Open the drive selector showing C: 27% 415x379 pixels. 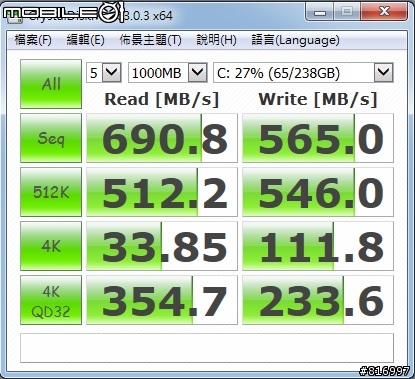click(x=303, y=72)
